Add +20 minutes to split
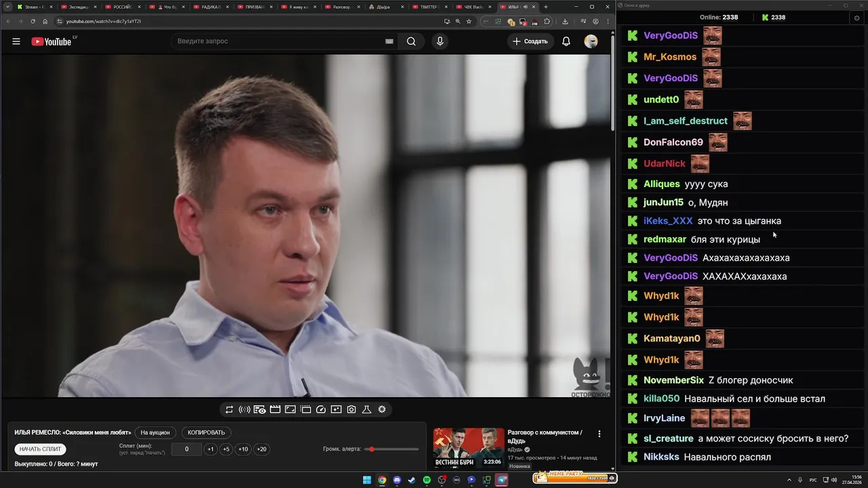This screenshot has width=868, height=488. (x=261, y=449)
